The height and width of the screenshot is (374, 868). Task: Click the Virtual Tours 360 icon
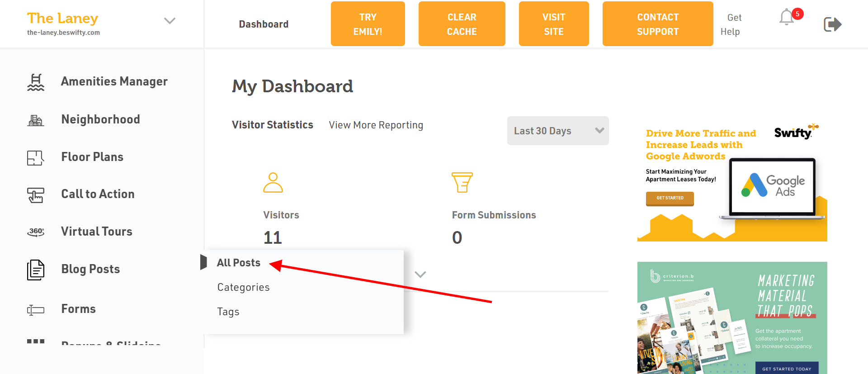(36, 232)
